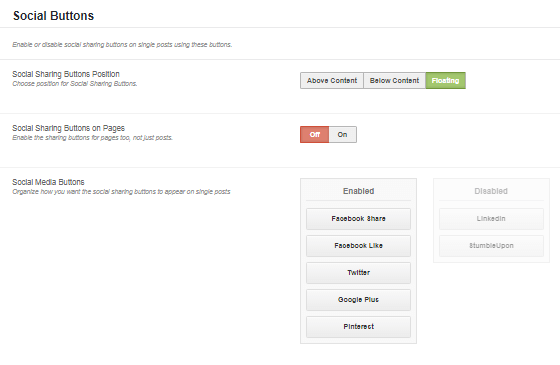Choose the Floating position option

pos(445,80)
